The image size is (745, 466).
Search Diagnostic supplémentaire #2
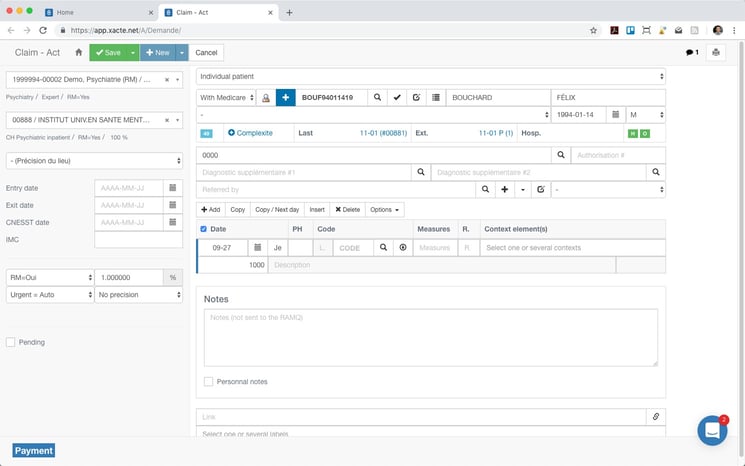tap(656, 172)
